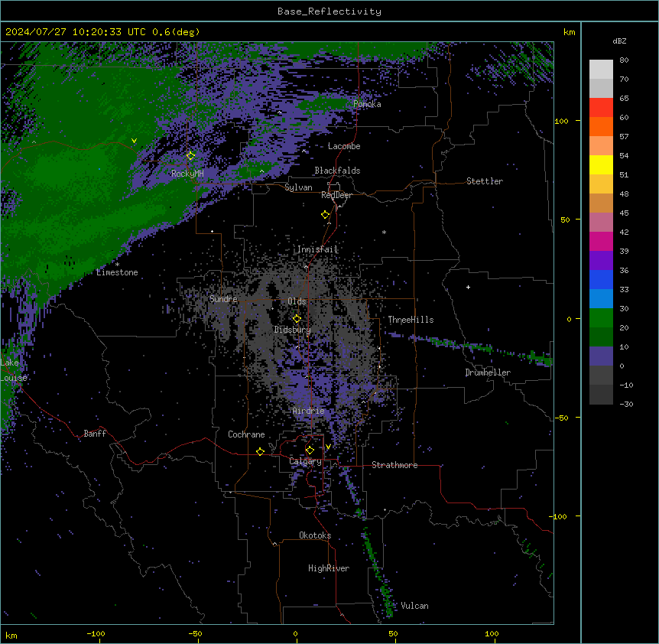Select the white plus marker north of Drumheller
Viewport: 659px width, 644px height.
point(468,287)
